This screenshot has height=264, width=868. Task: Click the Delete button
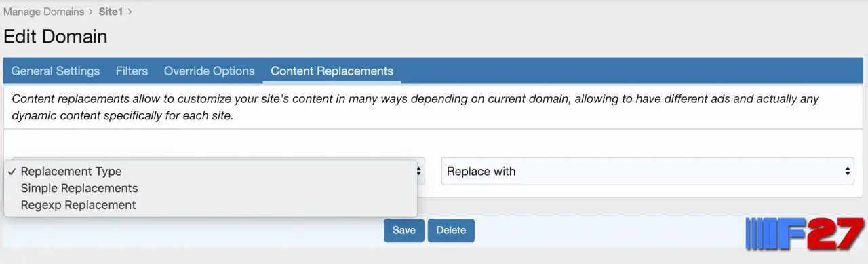[451, 231]
